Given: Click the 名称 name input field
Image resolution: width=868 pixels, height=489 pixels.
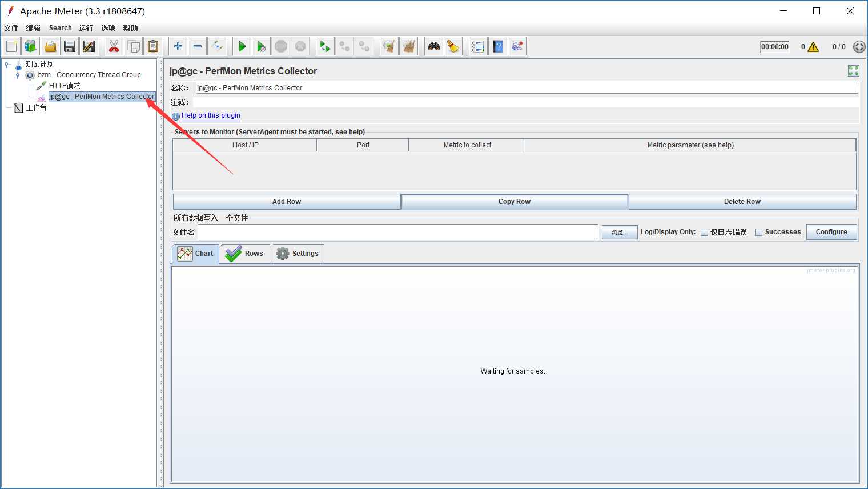Looking at the screenshot, I should [527, 88].
